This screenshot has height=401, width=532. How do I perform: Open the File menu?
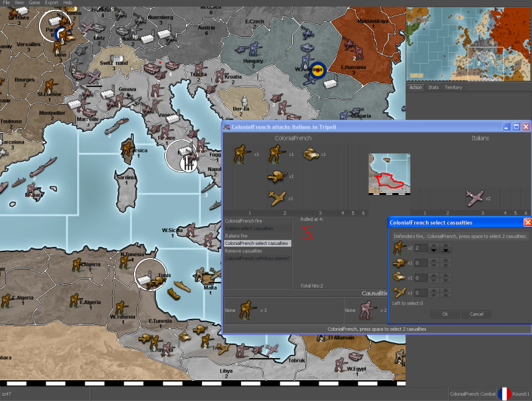(6, 3)
